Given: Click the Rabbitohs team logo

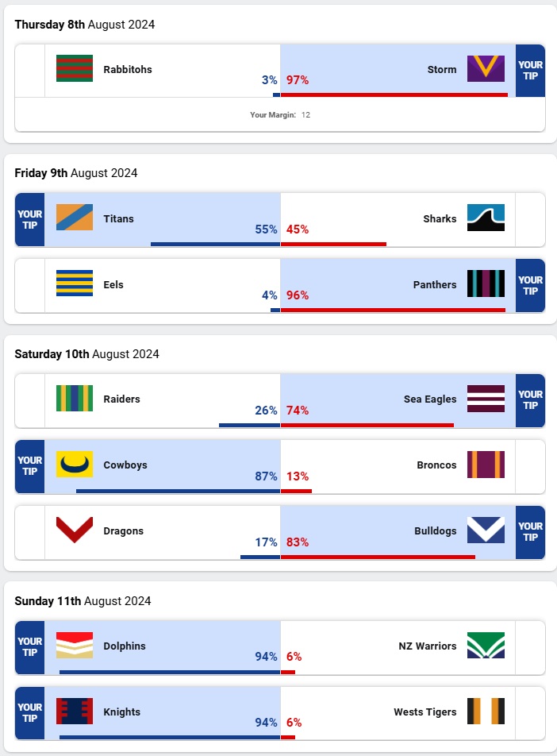Looking at the screenshot, I should point(75,68).
